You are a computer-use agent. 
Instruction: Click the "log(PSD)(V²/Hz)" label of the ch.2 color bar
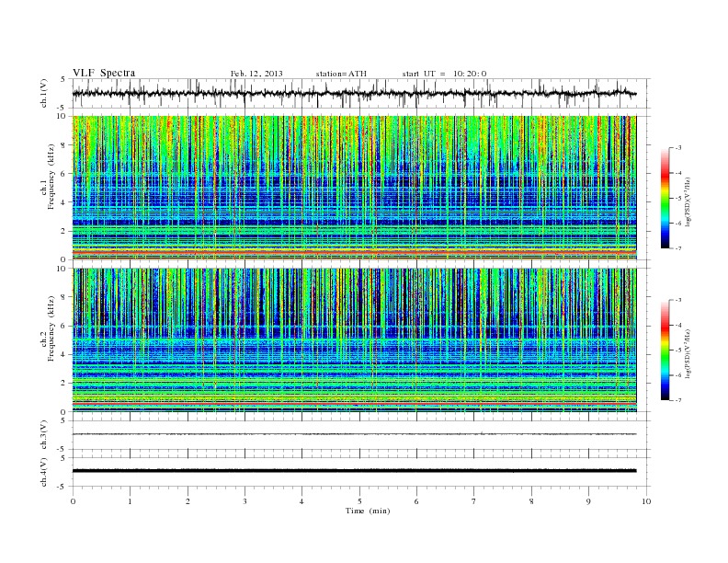[688, 352]
